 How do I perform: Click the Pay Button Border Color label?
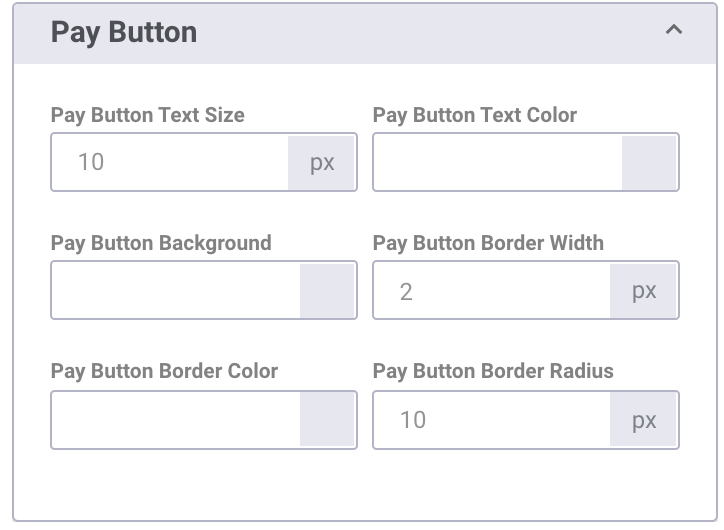tap(164, 371)
